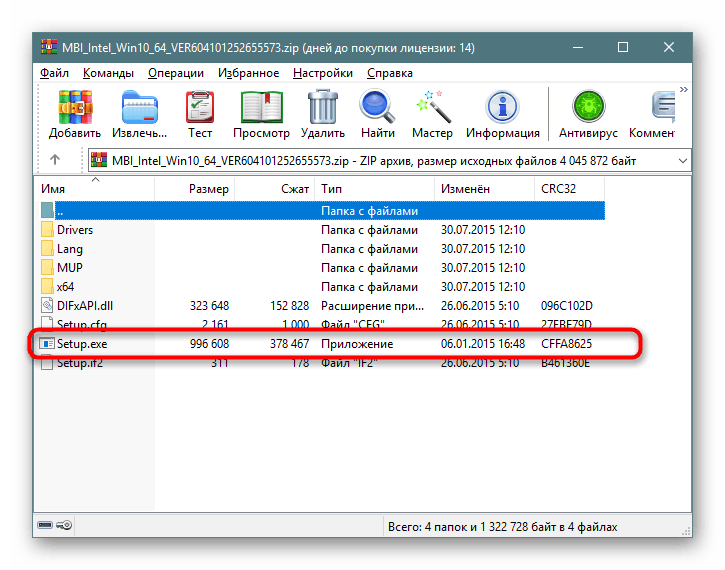Open the Команды menu

click(108, 73)
